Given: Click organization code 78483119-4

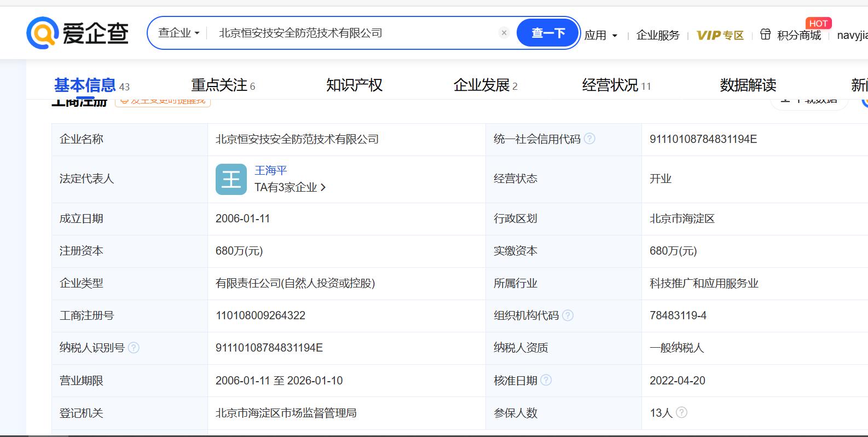Looking at the screenshot, I should coord(678,315).
